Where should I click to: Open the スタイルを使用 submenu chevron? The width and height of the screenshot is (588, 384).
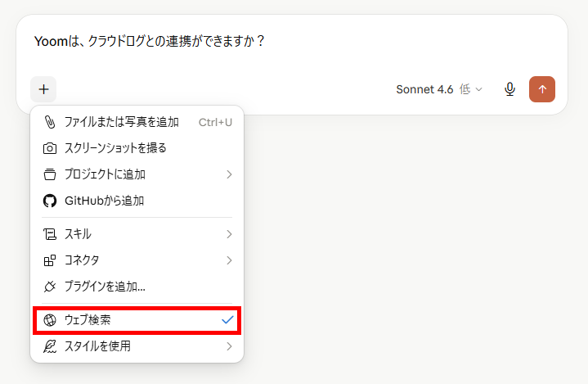point(229,346)
